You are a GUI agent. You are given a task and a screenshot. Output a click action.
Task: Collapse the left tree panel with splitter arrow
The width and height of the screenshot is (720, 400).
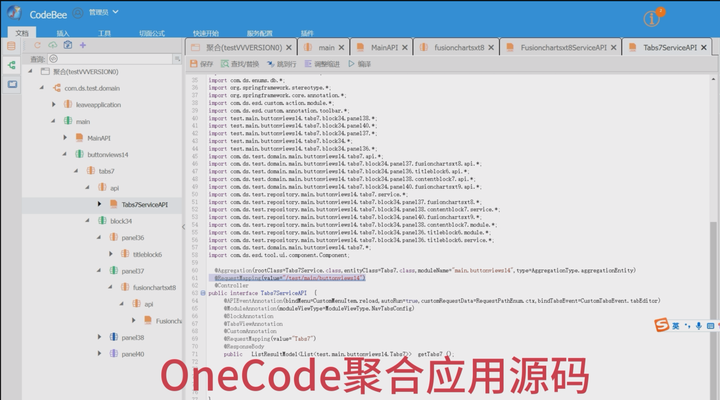pos(183,227)
